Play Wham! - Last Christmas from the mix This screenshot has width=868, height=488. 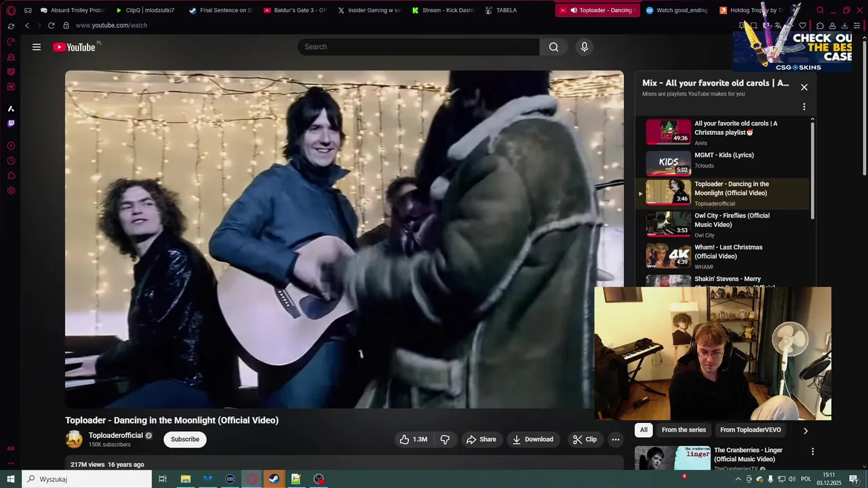click(723, 257)
